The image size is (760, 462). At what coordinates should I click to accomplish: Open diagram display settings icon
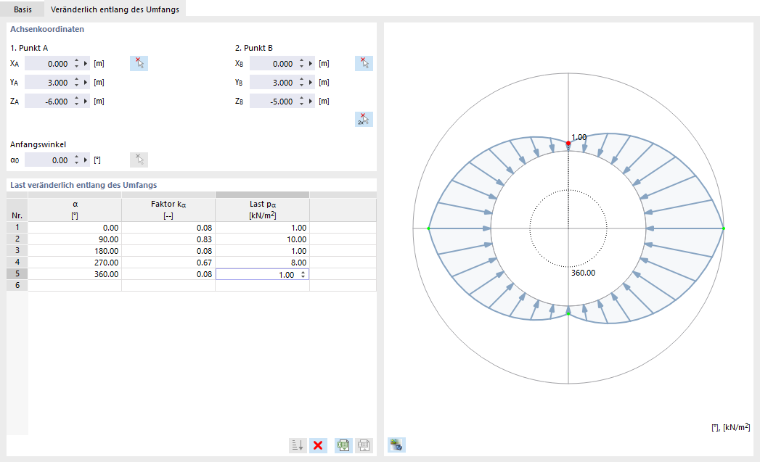(x=396, y=445)
